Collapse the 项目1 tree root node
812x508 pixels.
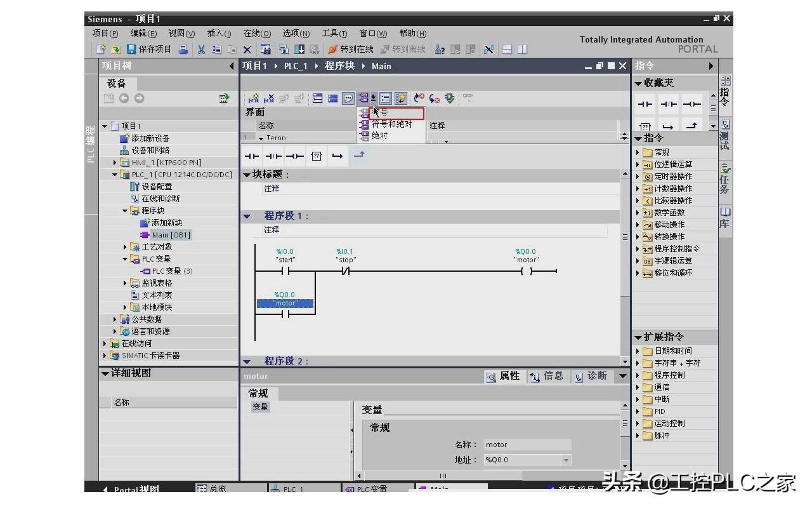[x=105, y=126]
